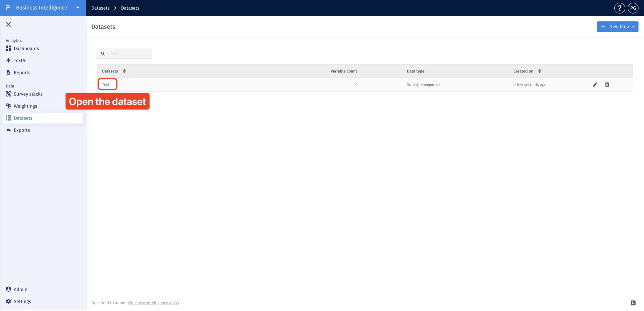
Task: Click inside the dataset Search field
Action: pos(124,53)
